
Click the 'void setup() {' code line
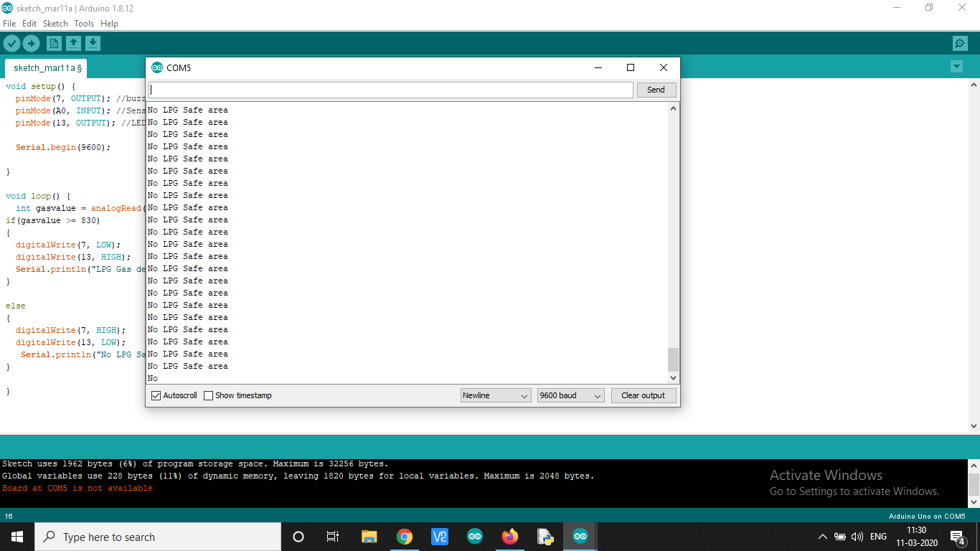point(41,86)
